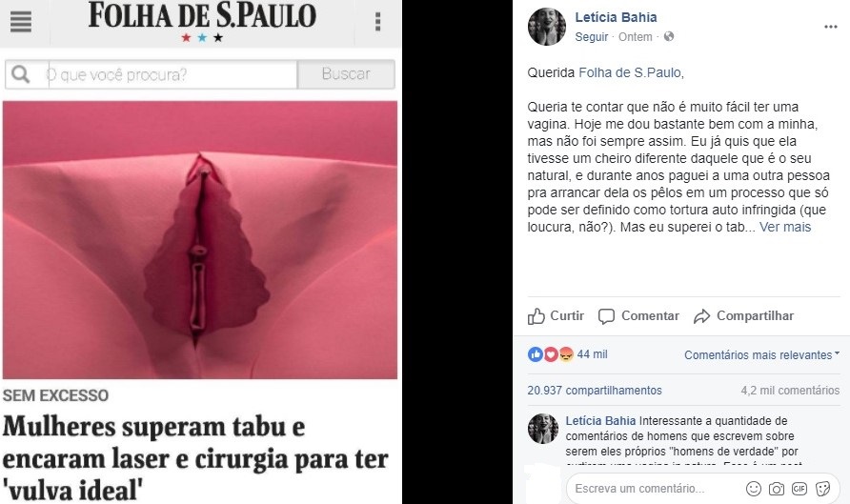Screen dimensions: 850x504
Task: Click the thumbs-up Curtir icon
Action: [536, 316]
